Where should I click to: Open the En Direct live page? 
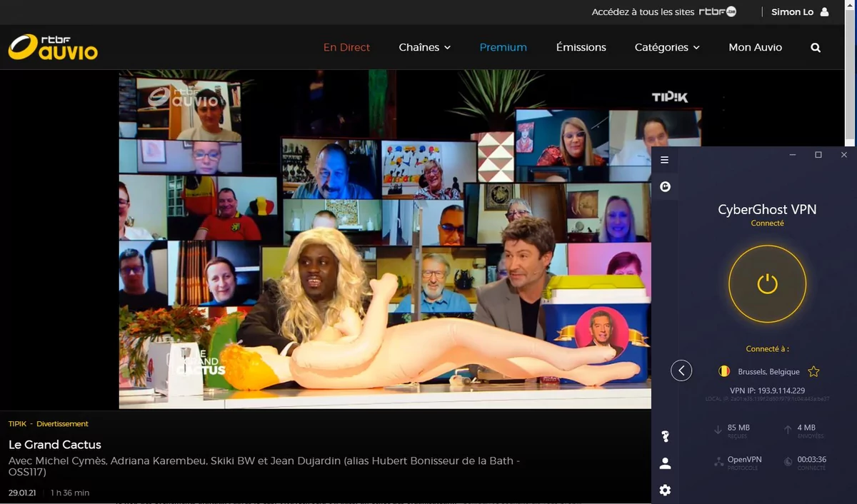(346, 48)
